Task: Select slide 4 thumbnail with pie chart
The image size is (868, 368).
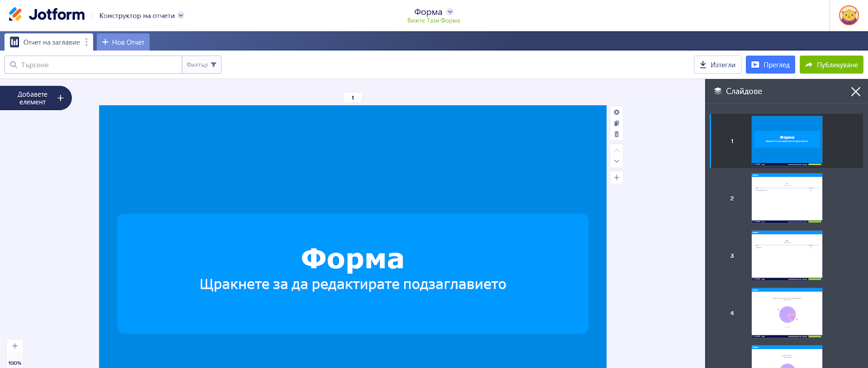Action: [x=787, y=313]
